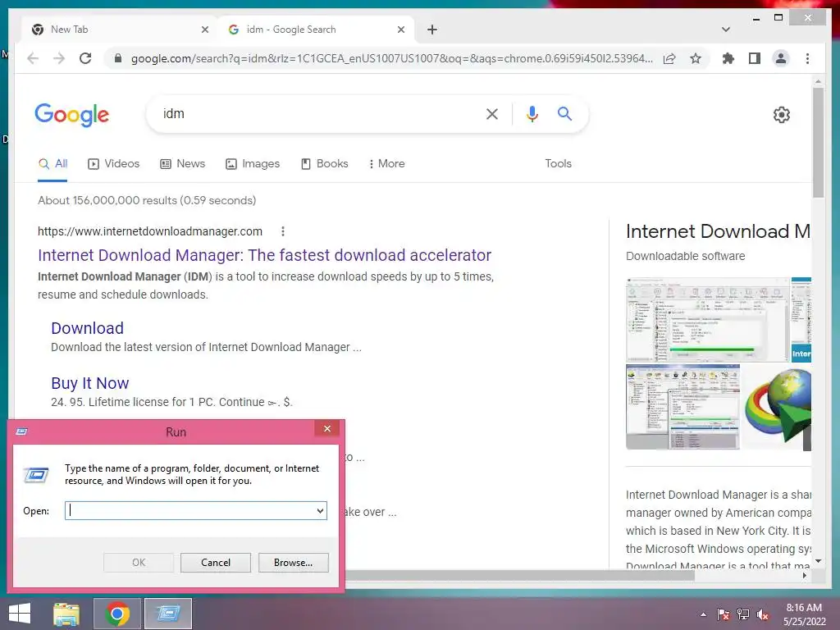Click the vertical scrollbar thumb
This screenshot has height=630, width=840.
coord(818,143)
